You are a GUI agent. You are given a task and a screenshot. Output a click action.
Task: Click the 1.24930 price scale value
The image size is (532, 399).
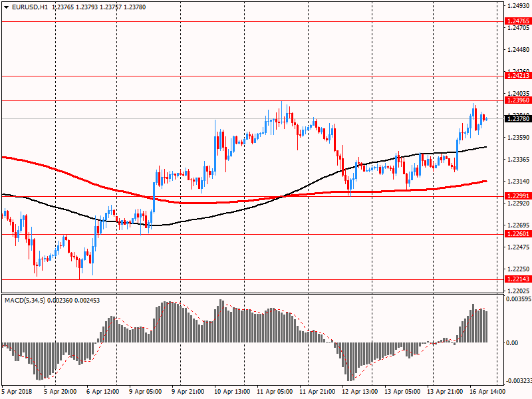coord(518,6)
